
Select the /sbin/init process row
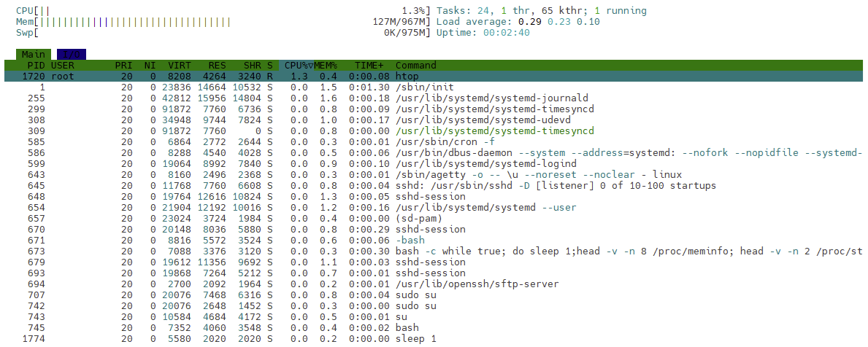click(x=434, y=87)
